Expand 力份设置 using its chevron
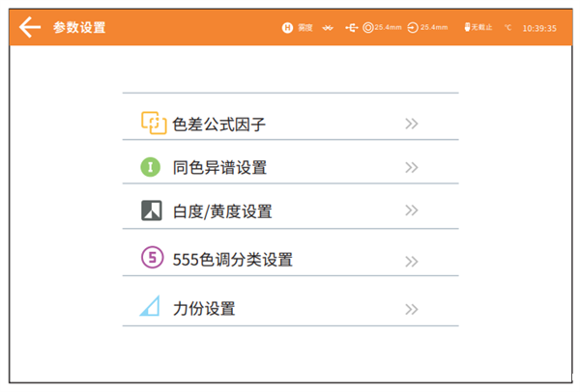The image size is (580, 392). (x=412, y=309)
